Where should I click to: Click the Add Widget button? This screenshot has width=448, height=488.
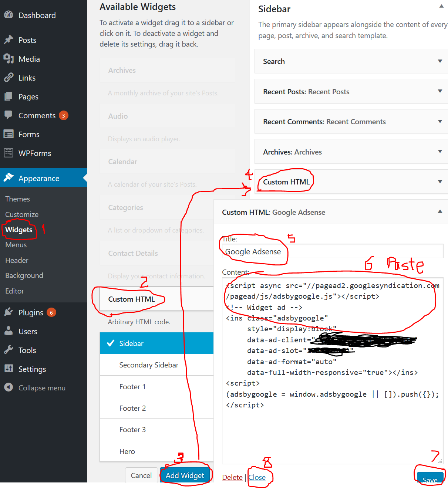coord(185,475)
